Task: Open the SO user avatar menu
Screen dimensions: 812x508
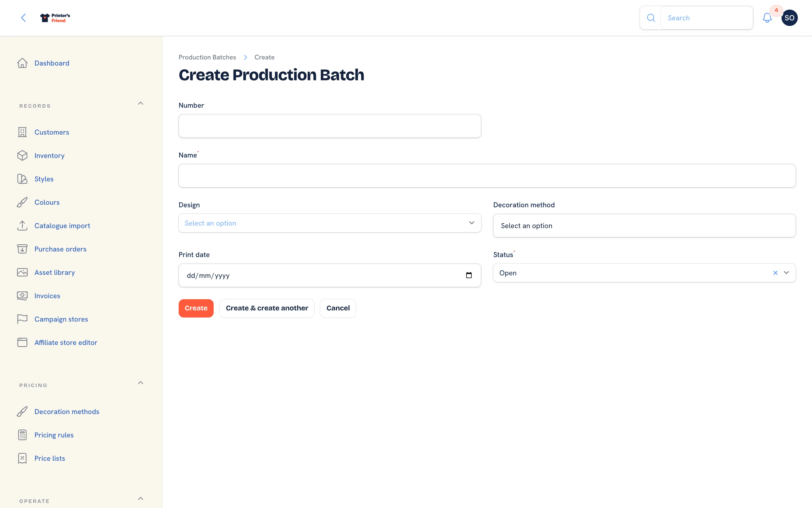Action: click(x=789, y=18)
